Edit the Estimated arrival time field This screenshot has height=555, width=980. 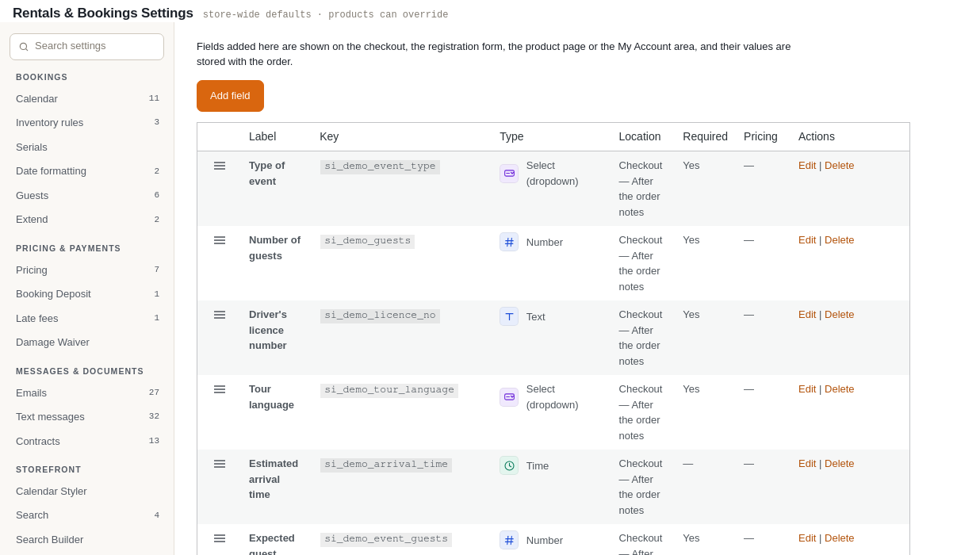(x=807, y=464)
